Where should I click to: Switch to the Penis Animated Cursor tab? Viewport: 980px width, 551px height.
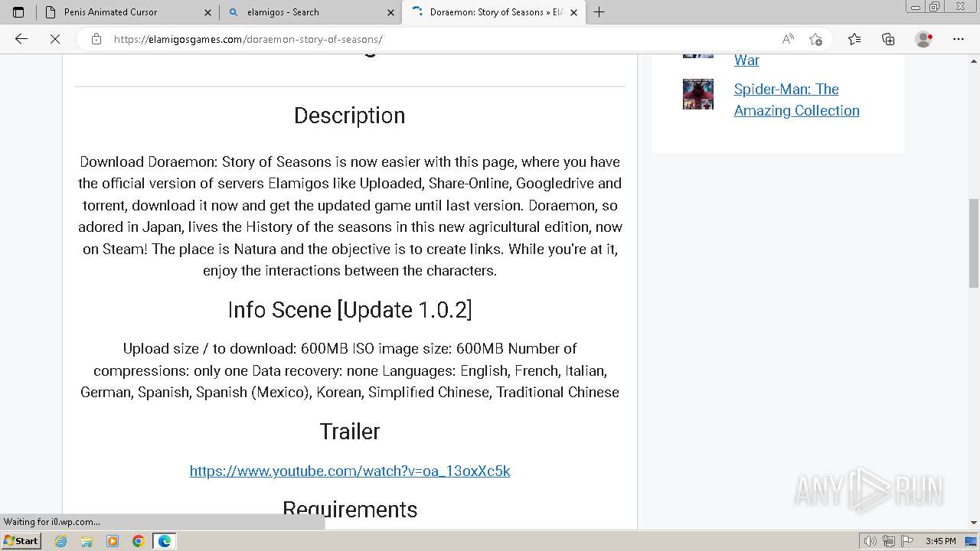coord(128,12)
